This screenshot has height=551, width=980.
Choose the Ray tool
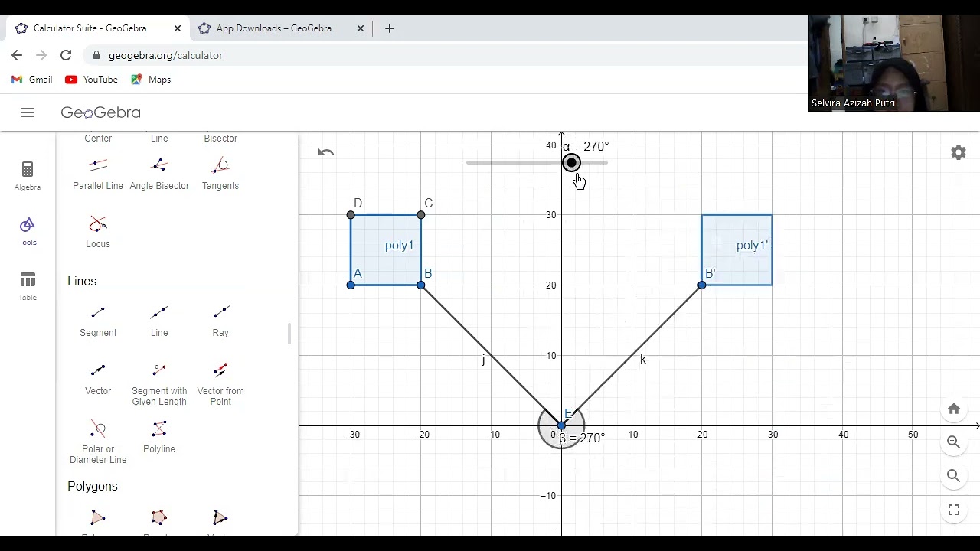coord(220,315)
